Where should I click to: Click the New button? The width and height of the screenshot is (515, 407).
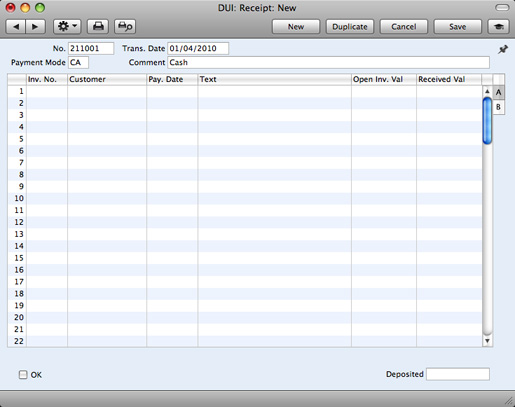pyautogui.click(x=296, y=26)
